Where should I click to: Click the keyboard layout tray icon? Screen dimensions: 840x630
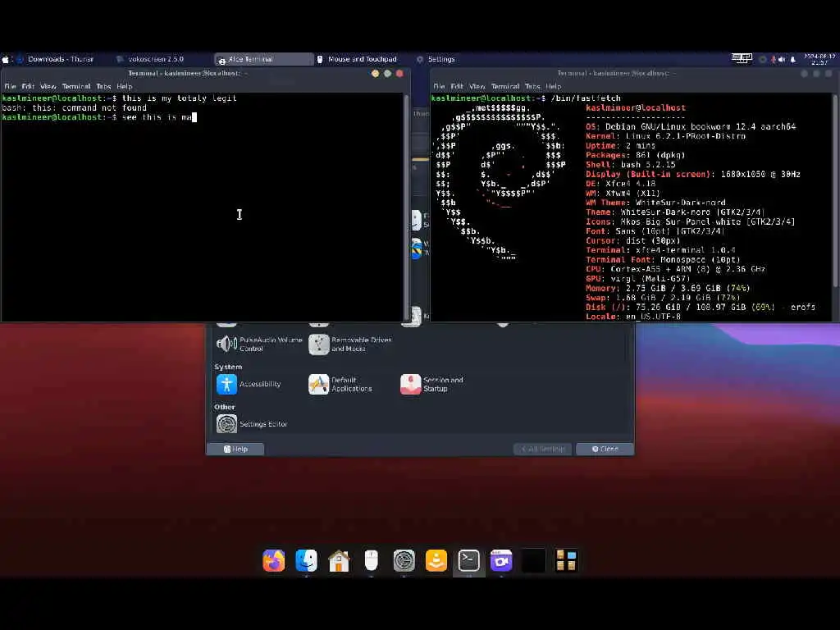(x=742, y=58)
